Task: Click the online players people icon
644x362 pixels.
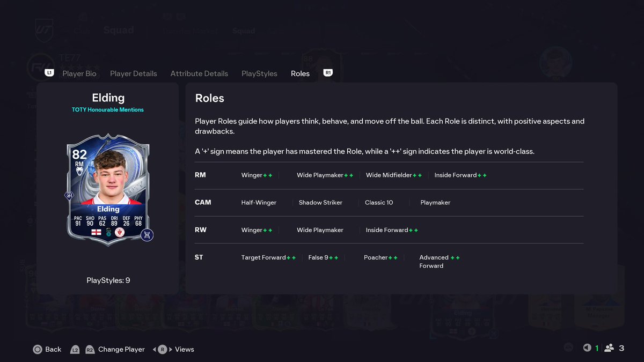Action: point(609,348)
